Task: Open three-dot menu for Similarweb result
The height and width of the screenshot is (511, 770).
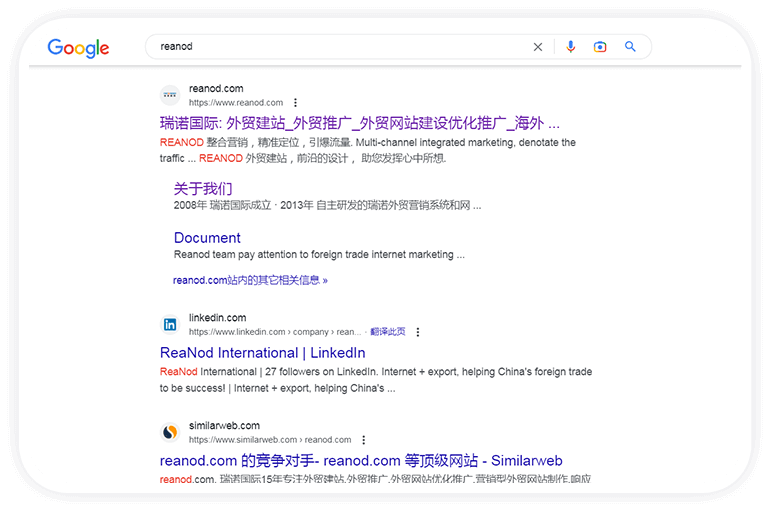Action: (364, 440)
